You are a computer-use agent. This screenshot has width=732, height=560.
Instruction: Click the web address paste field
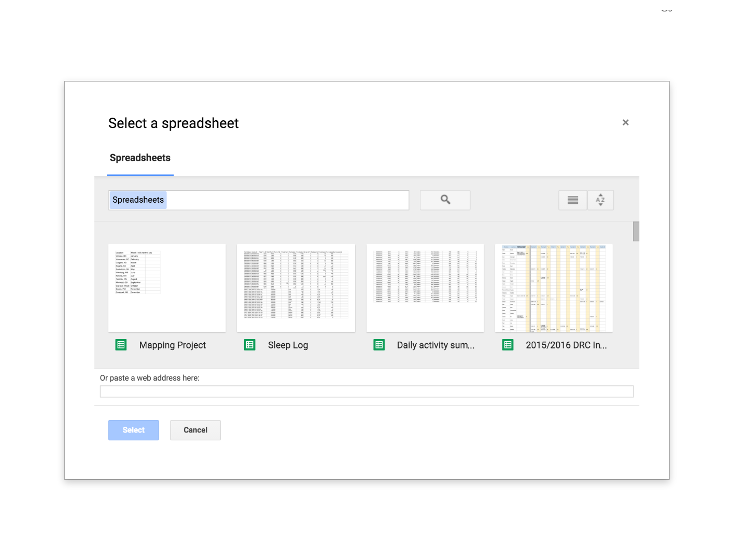pos(367,391)
